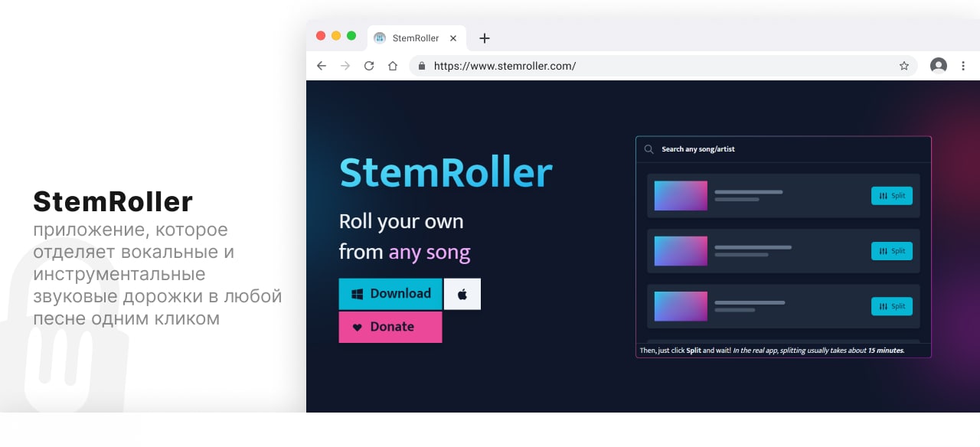This screenshot has width=980, height=447.
Task: Click Split on the first song result
Action: pos(892,196)
